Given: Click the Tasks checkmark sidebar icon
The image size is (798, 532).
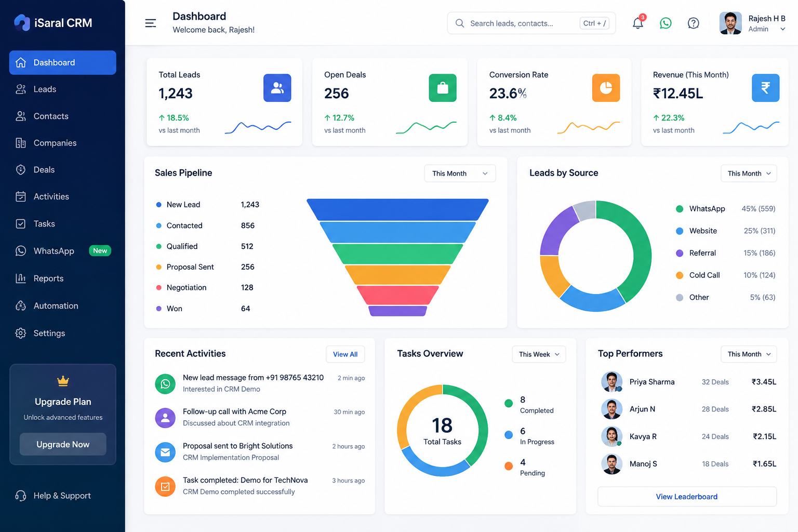Looking at the screenshot, I should [x=21, y=223].
